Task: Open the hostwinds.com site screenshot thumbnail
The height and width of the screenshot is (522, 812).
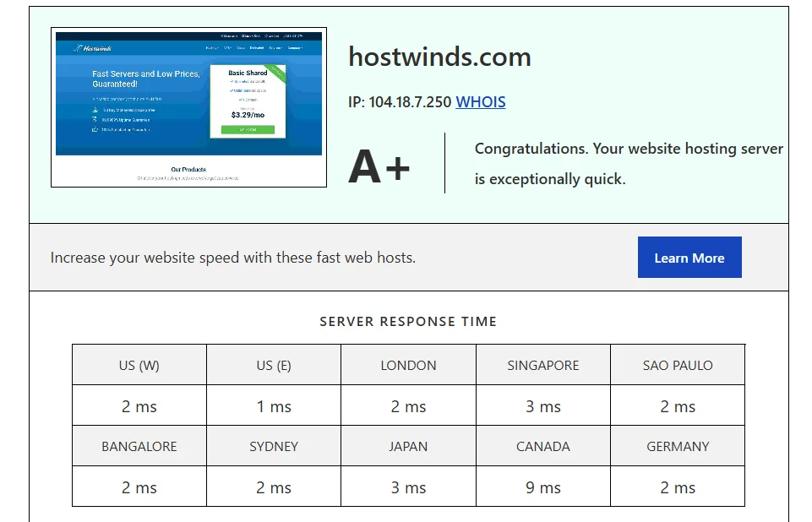Action: click(x=188, y=107)
